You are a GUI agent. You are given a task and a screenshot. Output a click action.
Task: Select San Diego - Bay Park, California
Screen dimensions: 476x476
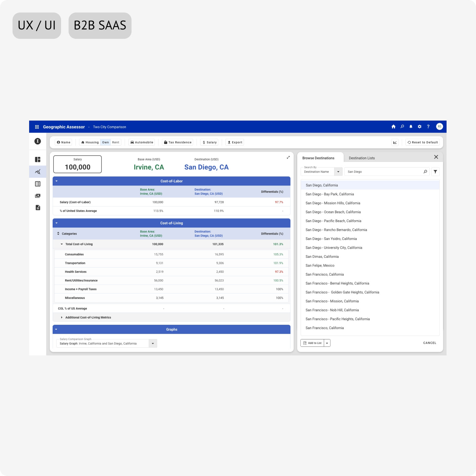(x=370, y=194)
